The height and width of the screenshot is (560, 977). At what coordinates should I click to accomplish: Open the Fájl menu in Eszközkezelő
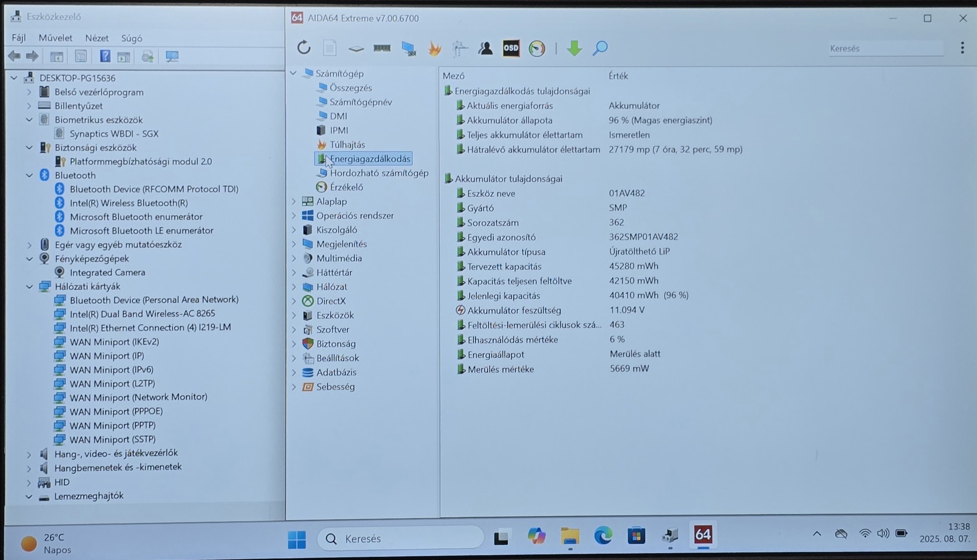click(x=18, y=38)
